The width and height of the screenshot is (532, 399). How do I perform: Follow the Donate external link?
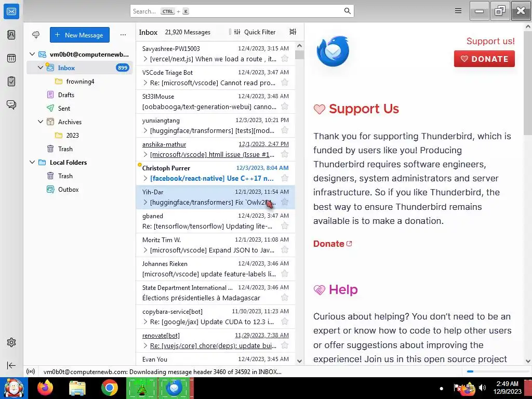click(332, 244)
